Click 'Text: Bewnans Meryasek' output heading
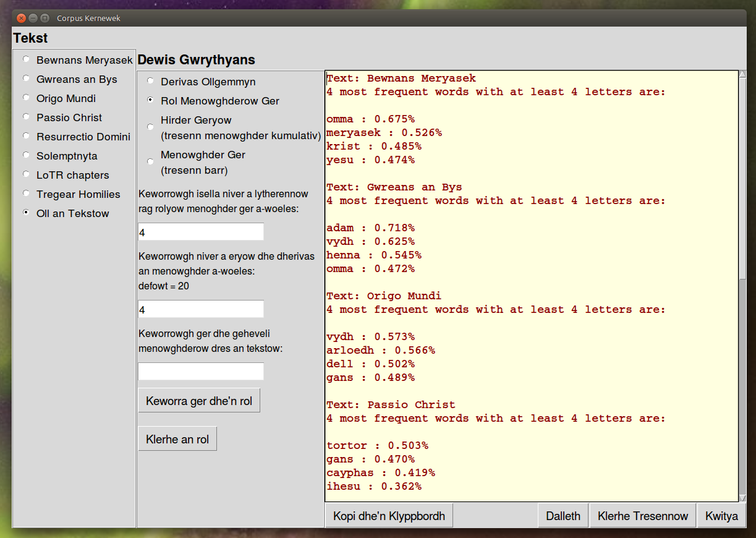Viewport: 756px width, 538px height. 401,78
